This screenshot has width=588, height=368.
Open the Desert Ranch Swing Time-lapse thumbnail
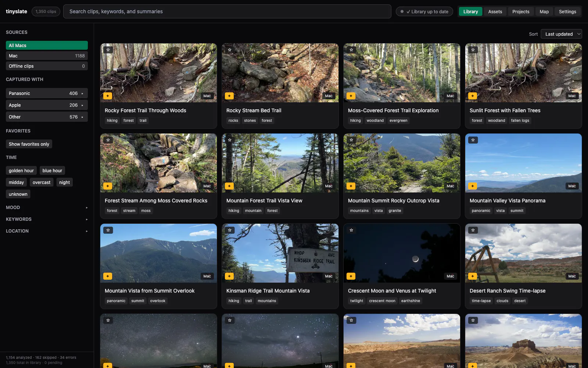pyautogui.click(x=523, y=253)
